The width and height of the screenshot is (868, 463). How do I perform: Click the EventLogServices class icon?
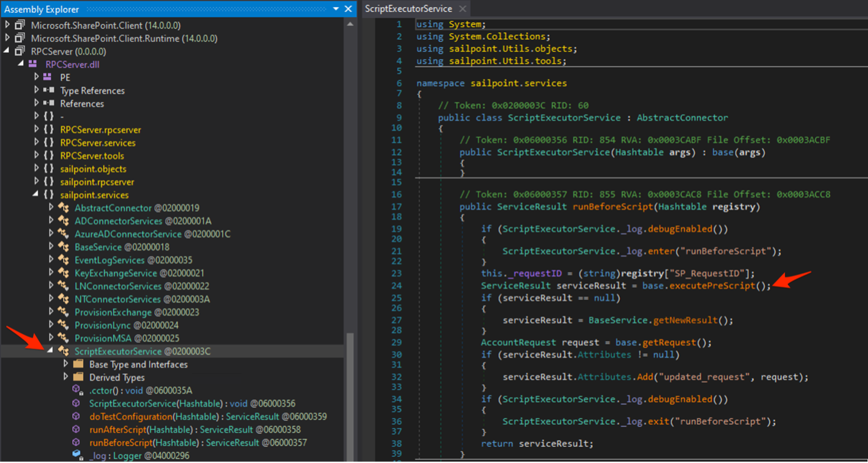coord(64,260)
